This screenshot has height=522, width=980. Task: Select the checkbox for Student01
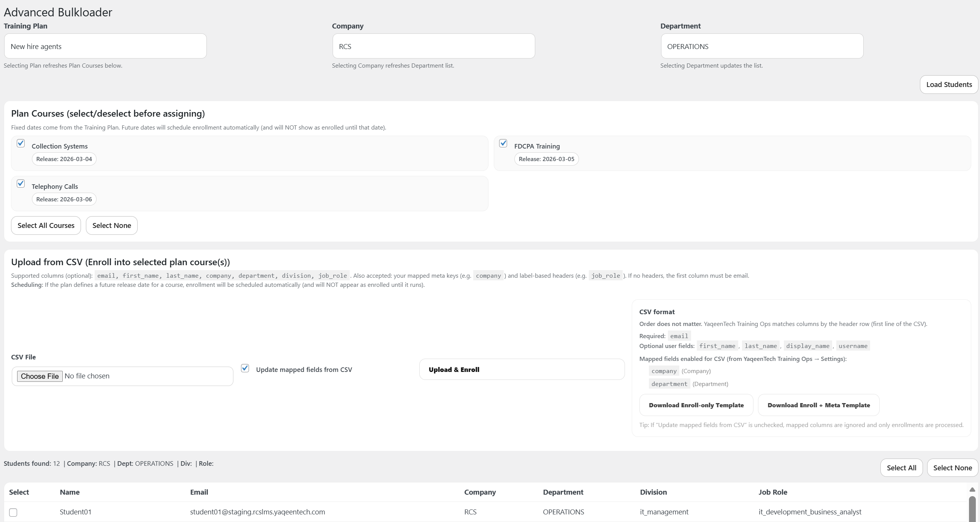(x=13, y=512)
